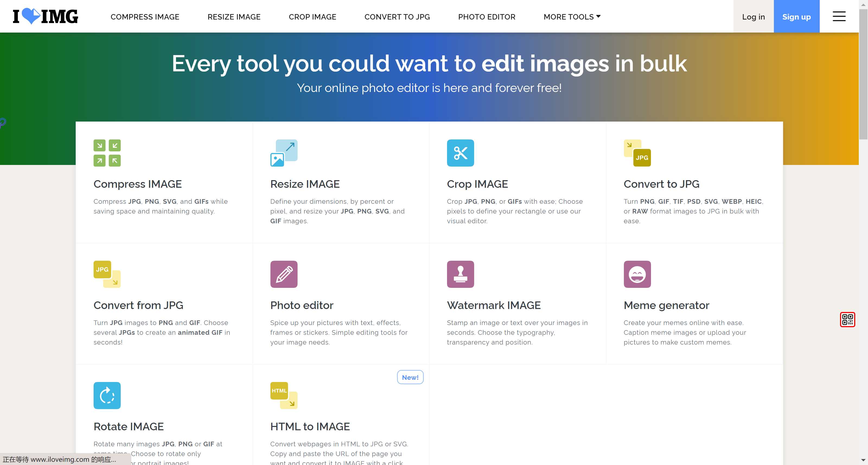Click the Meme generator smiley icon
The image size is (868, 465).
pyautogui.click(x=638, y=274)
